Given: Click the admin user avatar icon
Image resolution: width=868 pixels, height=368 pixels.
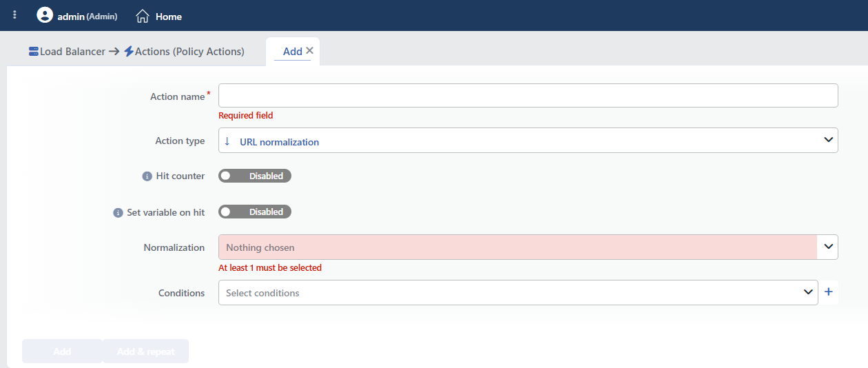Looking at the screenshot, I should pyautogui.click(x=45, y=15).
